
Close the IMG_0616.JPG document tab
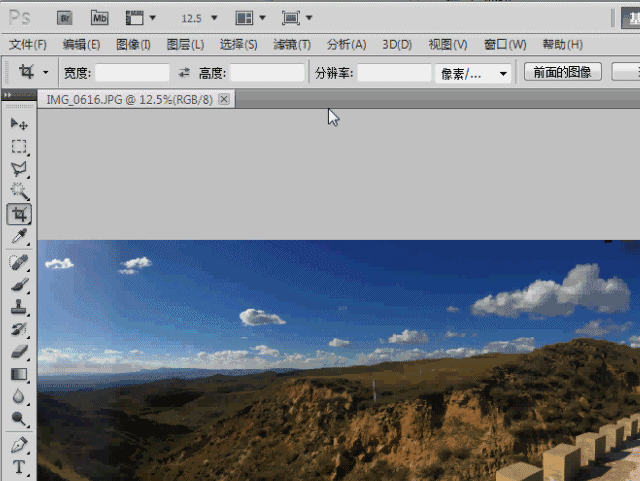click(x=224, y=99)
